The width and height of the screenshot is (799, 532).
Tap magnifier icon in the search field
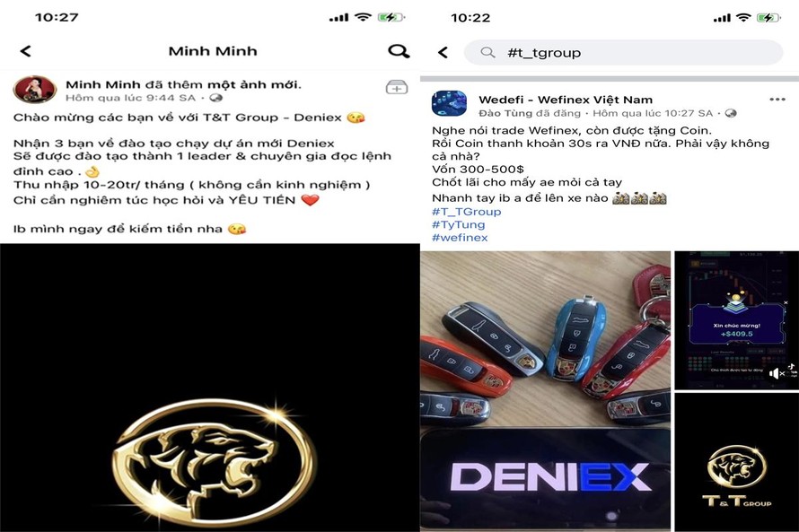point(487,52)
